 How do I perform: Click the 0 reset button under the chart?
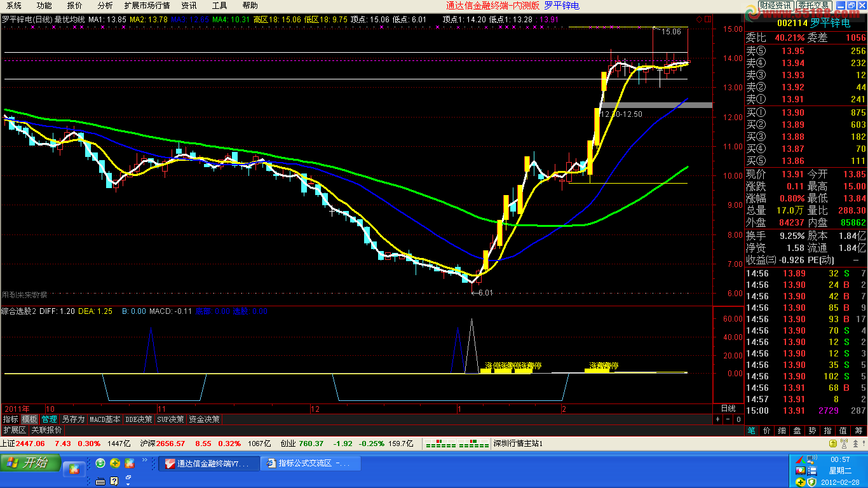(x=738, y=419)
